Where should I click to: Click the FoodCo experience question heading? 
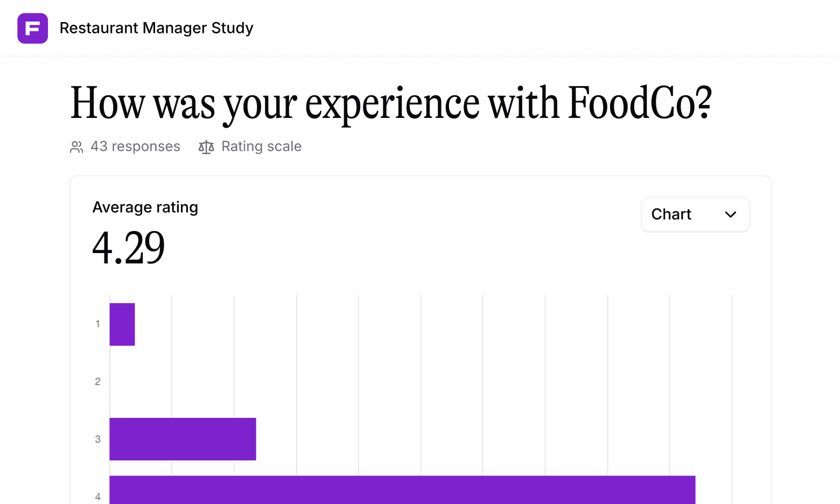point(391,103)
